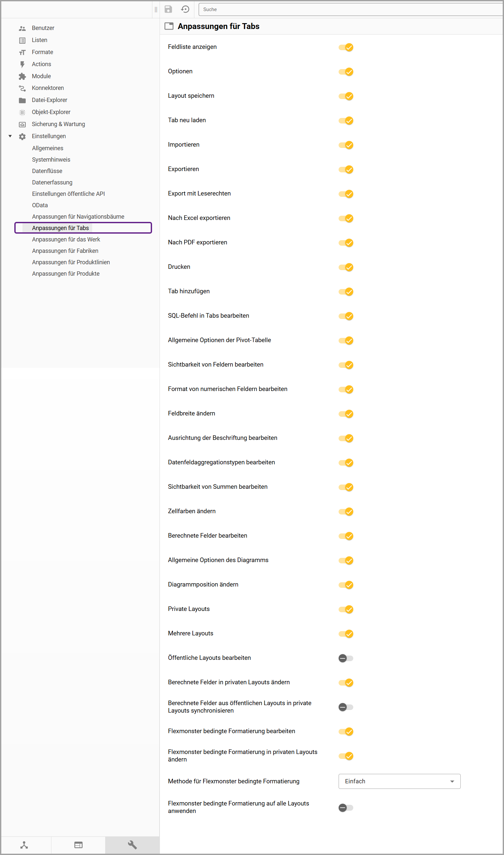Viewport: 504px width, 855px height.
Task: Open the Methode für Flexmonster dropdown
Action: pyautogui.click(x=399, y=781)
